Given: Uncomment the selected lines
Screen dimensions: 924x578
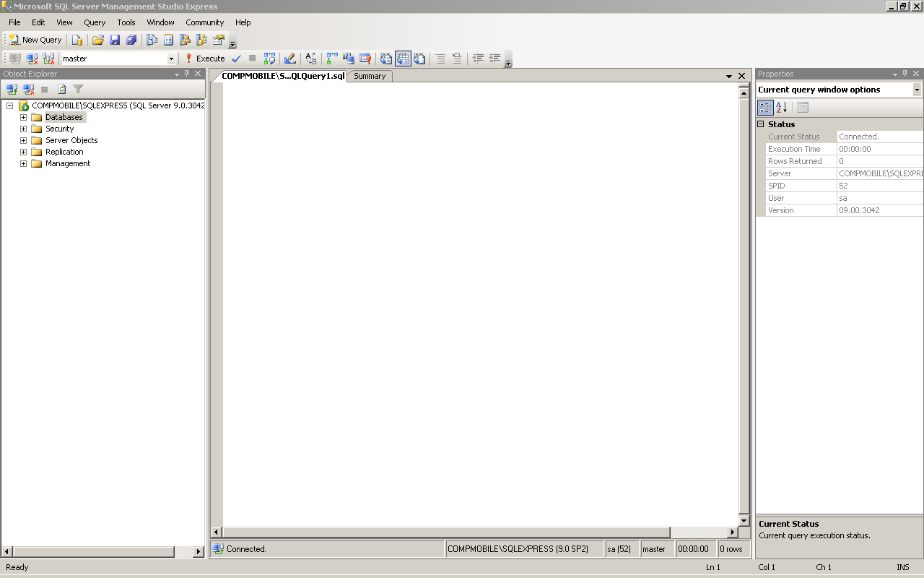Looking at the screenshot, I should coord(457,59).
